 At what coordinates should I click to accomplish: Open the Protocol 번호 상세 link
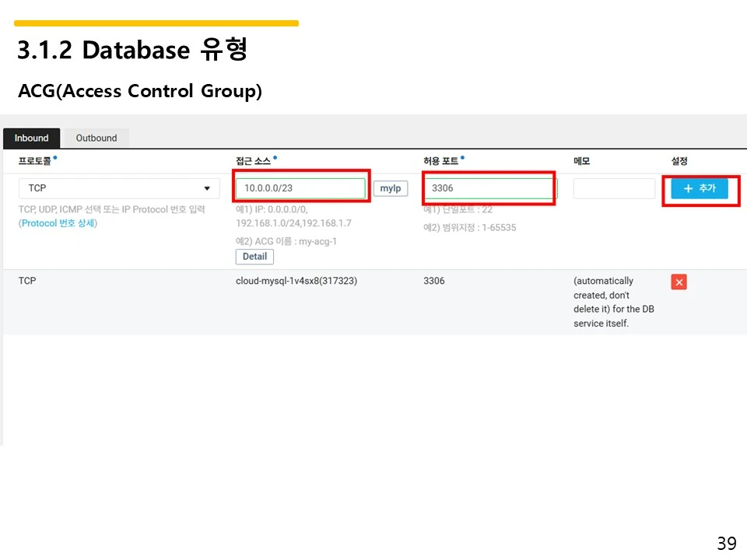pos(58,223)
